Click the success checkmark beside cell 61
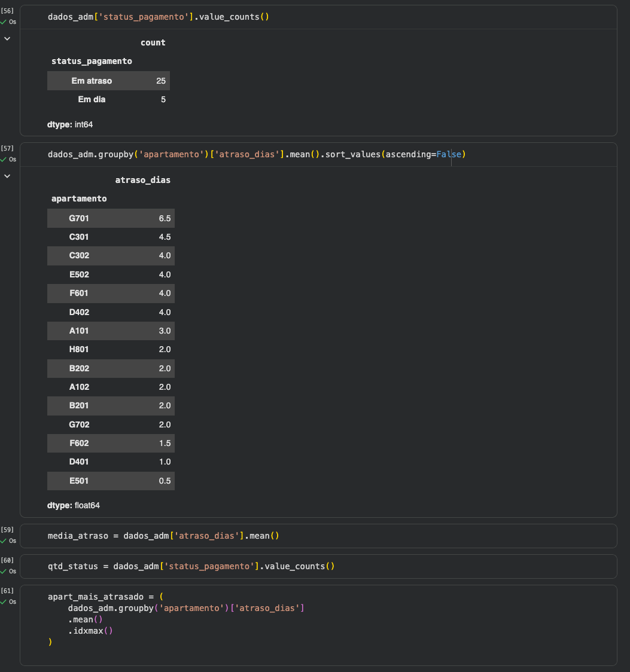Screen dimensions: 630x672 pyautogui.click(x=4, y=602)
